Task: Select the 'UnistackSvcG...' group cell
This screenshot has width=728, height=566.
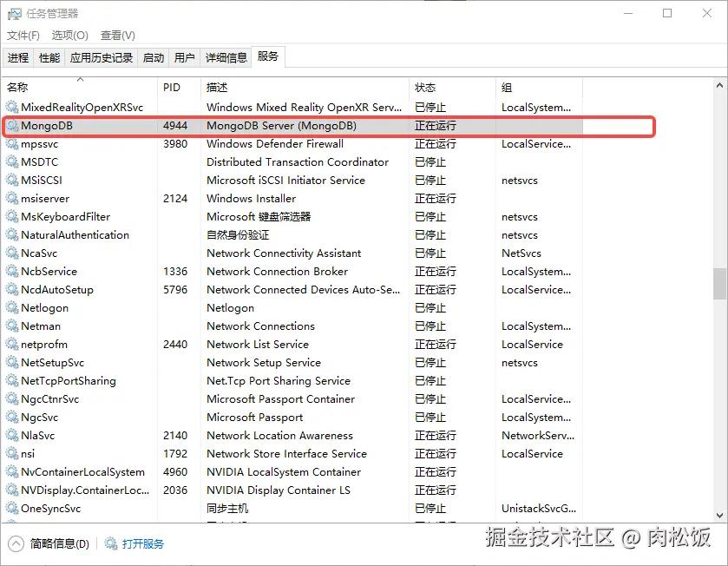Action: [x=539, y=509]
